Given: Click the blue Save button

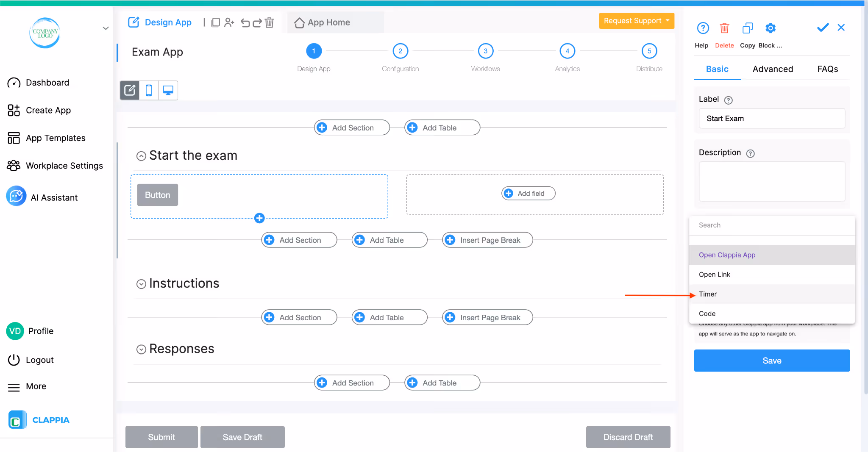Looking at the screenshot, I should tap(772, 360).
